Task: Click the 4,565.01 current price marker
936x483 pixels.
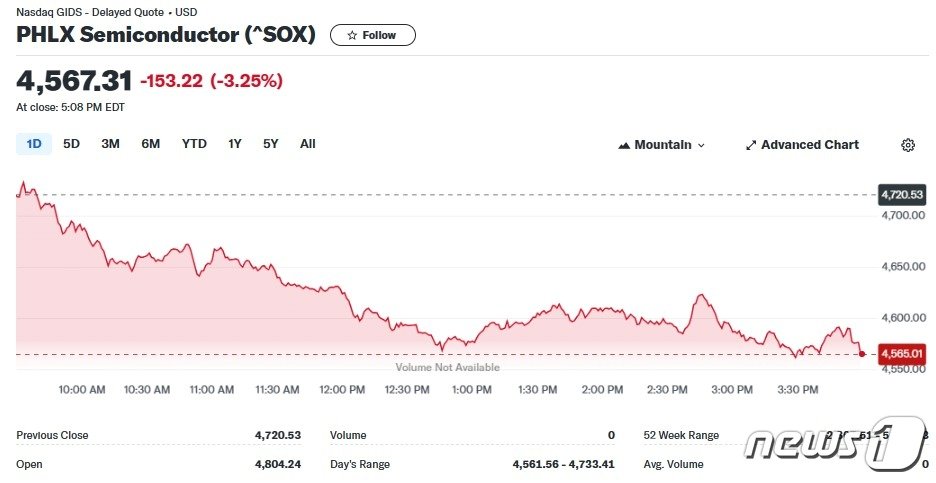Action: point(901,353)
